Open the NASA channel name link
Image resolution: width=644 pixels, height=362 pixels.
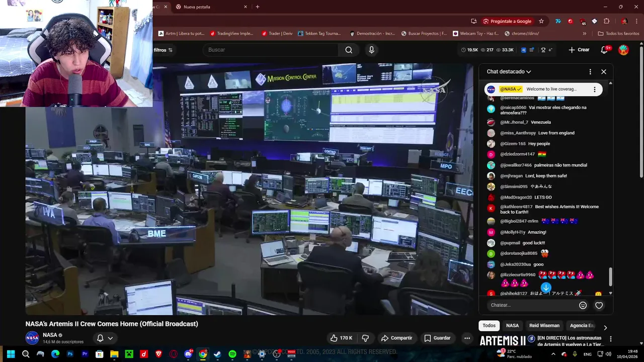click(x=49, y=335)
